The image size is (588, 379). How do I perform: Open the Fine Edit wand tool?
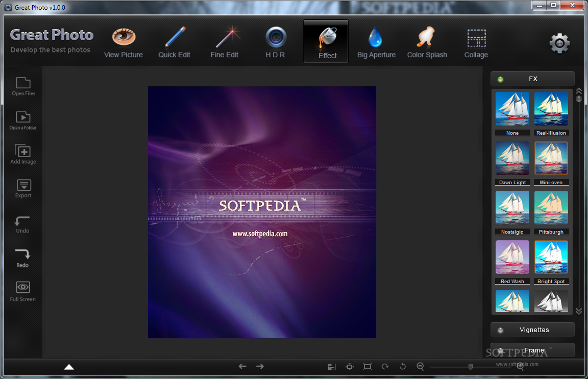pyautogui.click(x=224, y=43)
